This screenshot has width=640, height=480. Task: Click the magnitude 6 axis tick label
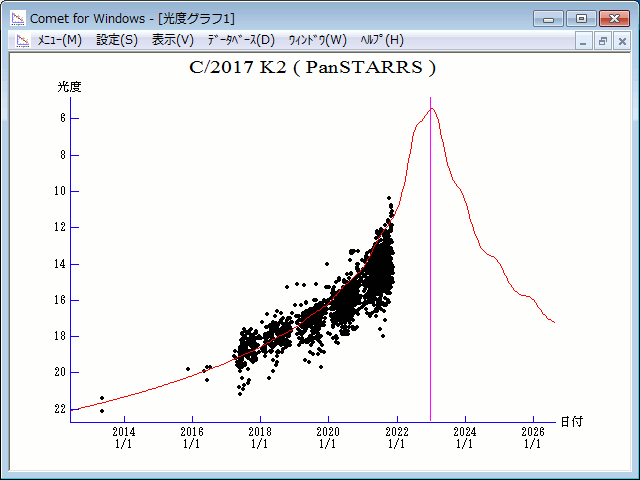pos(63,118)
